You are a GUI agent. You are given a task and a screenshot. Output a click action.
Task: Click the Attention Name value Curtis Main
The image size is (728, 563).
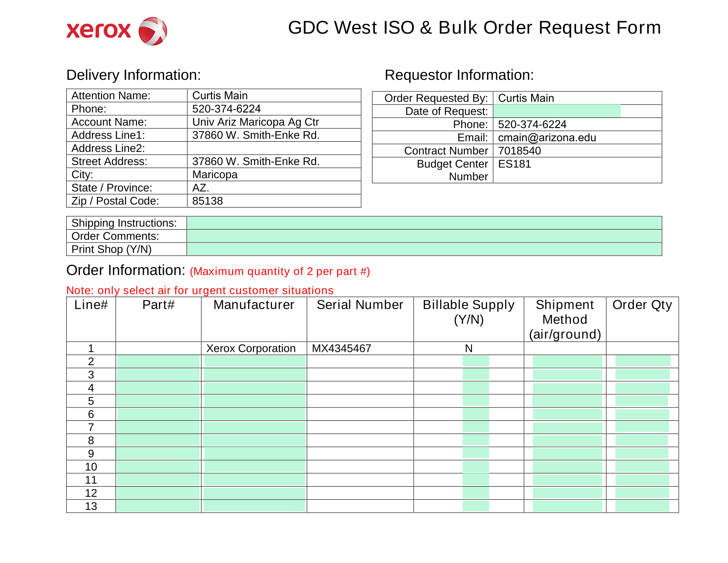point(220,95)
